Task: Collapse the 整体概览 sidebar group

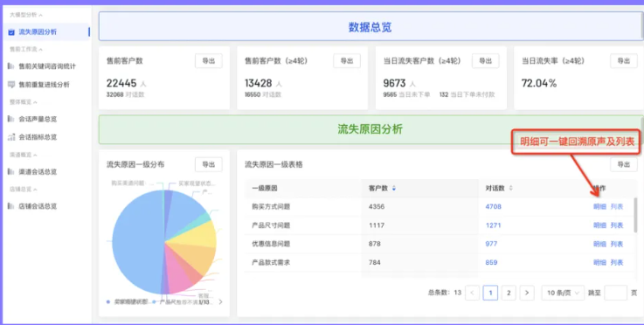Action: tap(35, 102)
